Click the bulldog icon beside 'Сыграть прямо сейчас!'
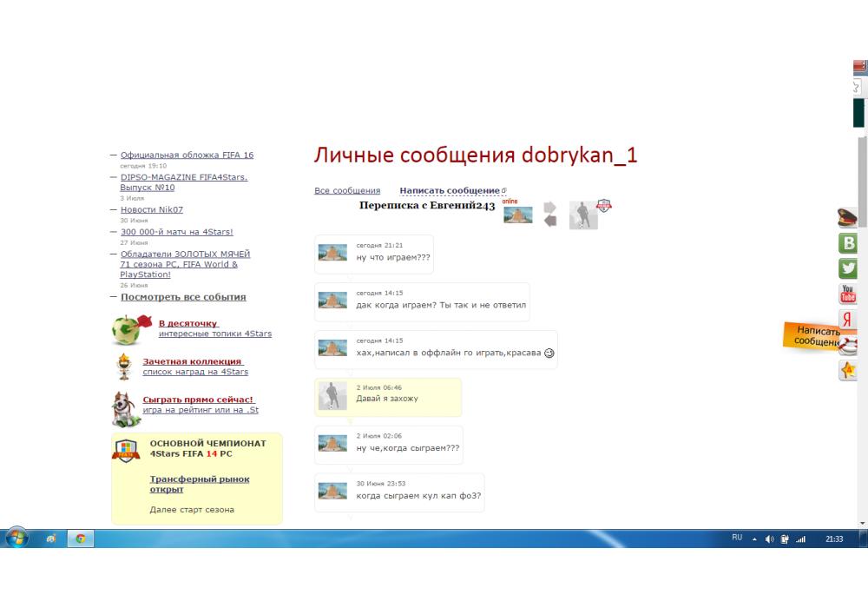868x608 pixels. tap(127, 408)
